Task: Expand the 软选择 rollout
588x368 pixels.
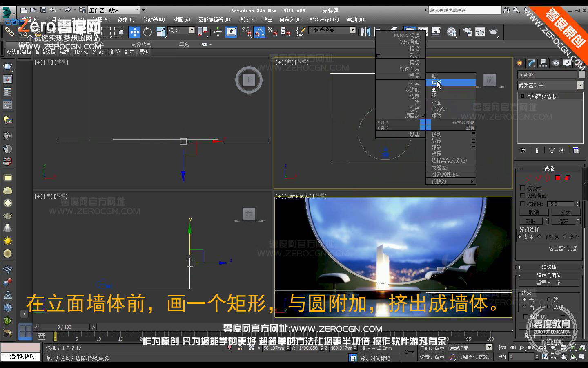Action: (549, 267)
